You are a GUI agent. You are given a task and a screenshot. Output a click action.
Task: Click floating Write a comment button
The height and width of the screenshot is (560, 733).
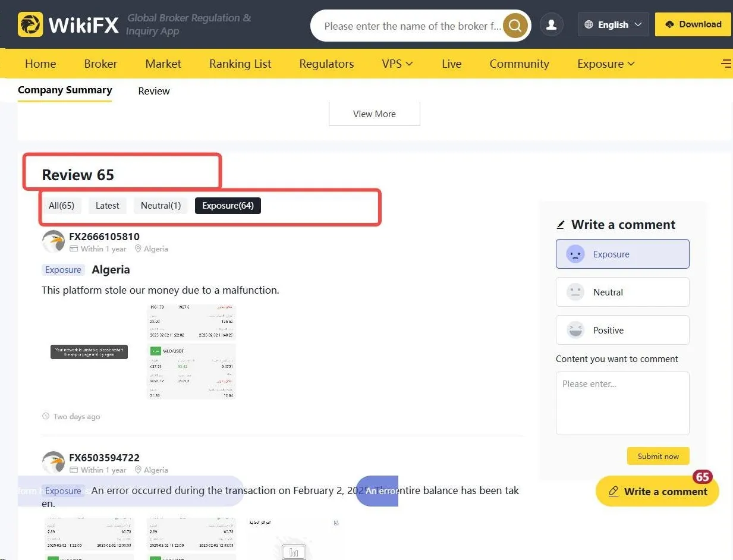click(x=658, y=491)
